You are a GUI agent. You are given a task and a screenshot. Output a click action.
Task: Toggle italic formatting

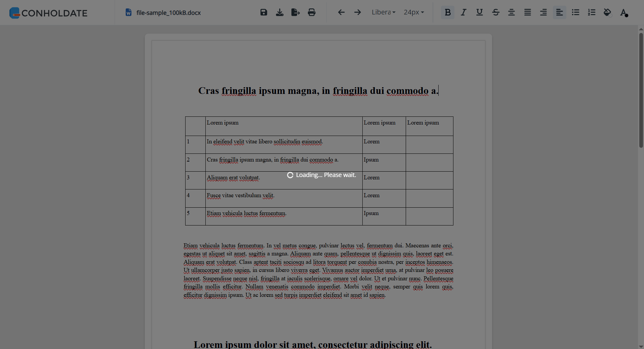pos(464,12)
